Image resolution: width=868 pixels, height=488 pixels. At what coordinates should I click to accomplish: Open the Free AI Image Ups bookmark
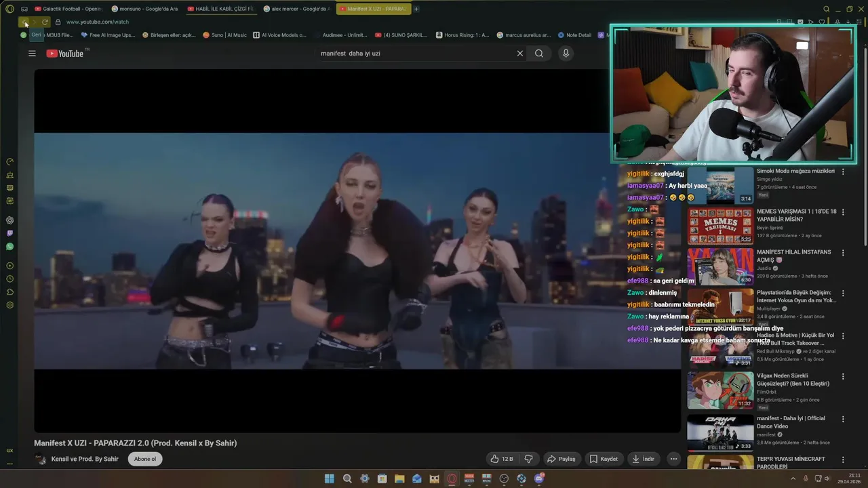point(108,35)
